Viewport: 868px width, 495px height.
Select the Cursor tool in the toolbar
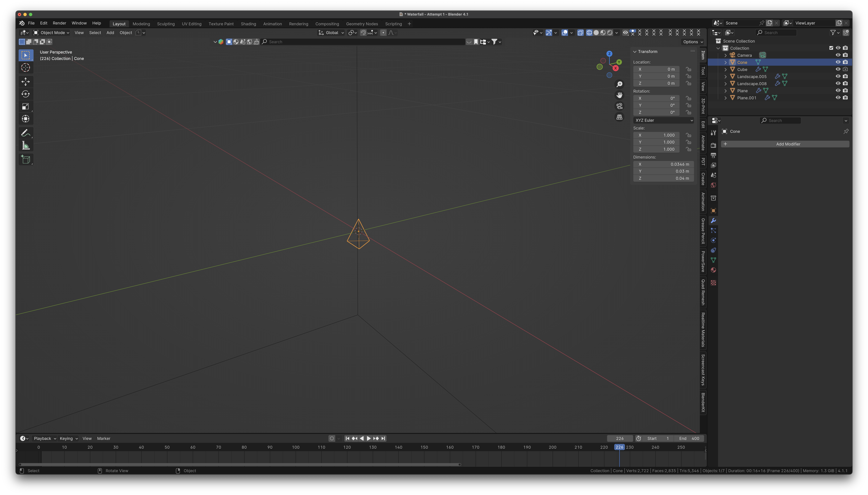pyautogui.click(x=25, y=68)
